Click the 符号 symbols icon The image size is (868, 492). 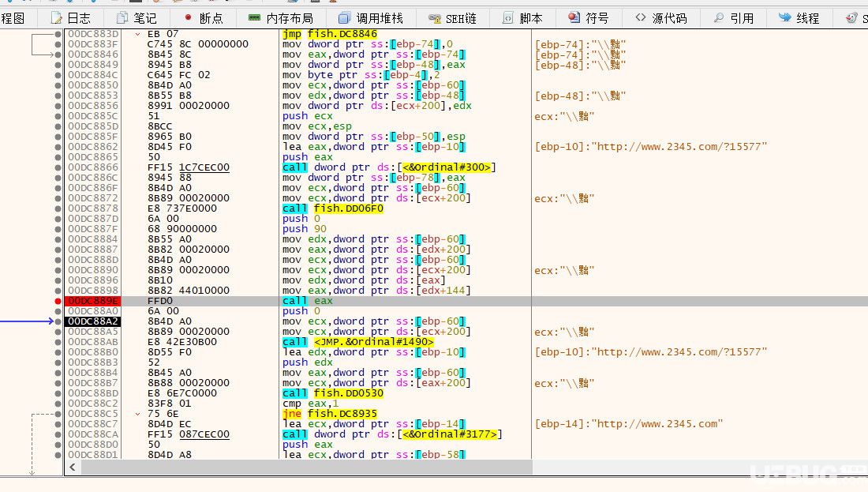pos(574,17)
